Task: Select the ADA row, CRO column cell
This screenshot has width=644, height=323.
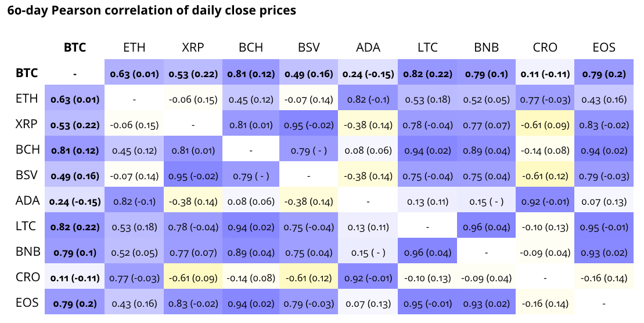Action: tap(544, 201)
